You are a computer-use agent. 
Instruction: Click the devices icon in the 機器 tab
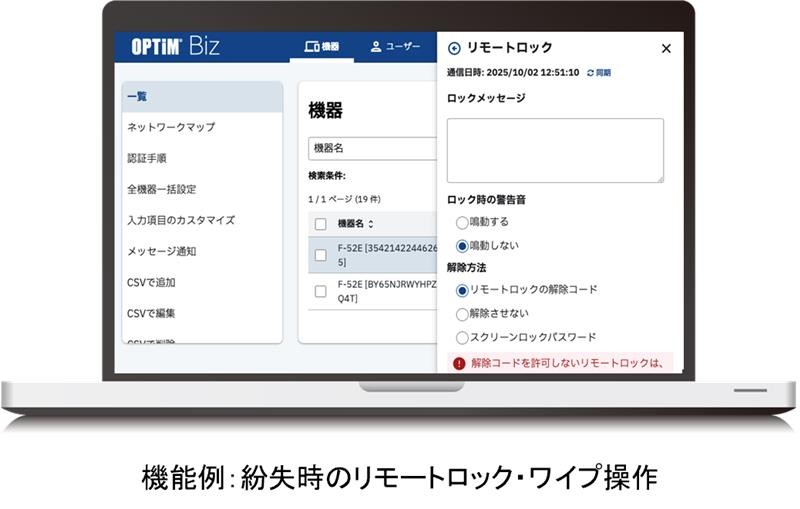pos(312,46)
